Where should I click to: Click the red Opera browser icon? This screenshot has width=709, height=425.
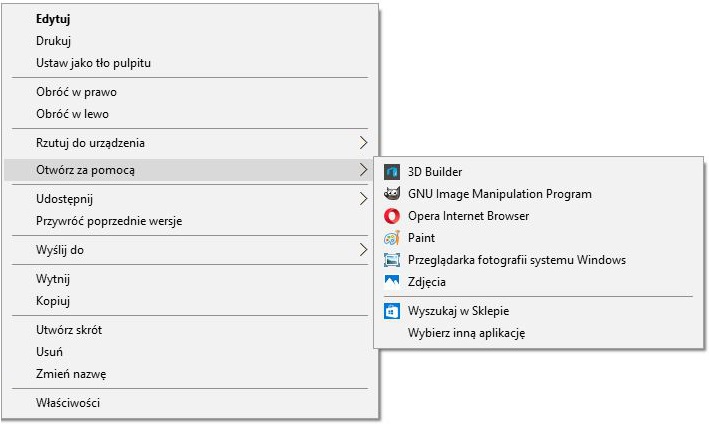point(392,216)
